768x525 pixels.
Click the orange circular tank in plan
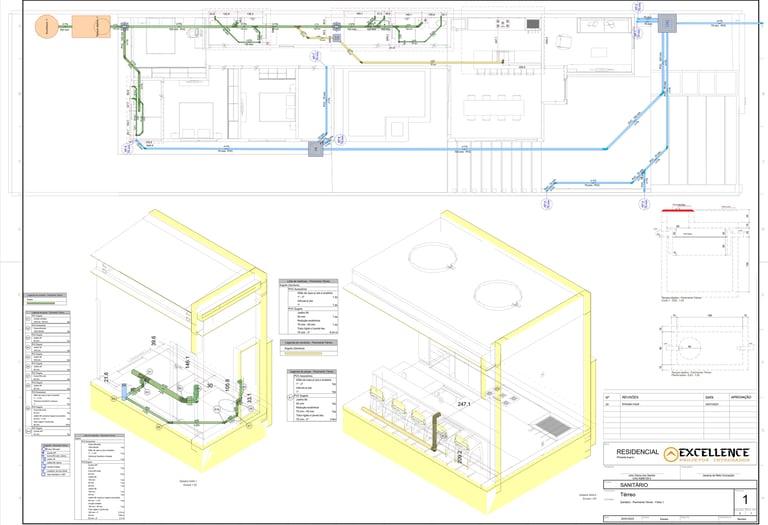point(47,26)
